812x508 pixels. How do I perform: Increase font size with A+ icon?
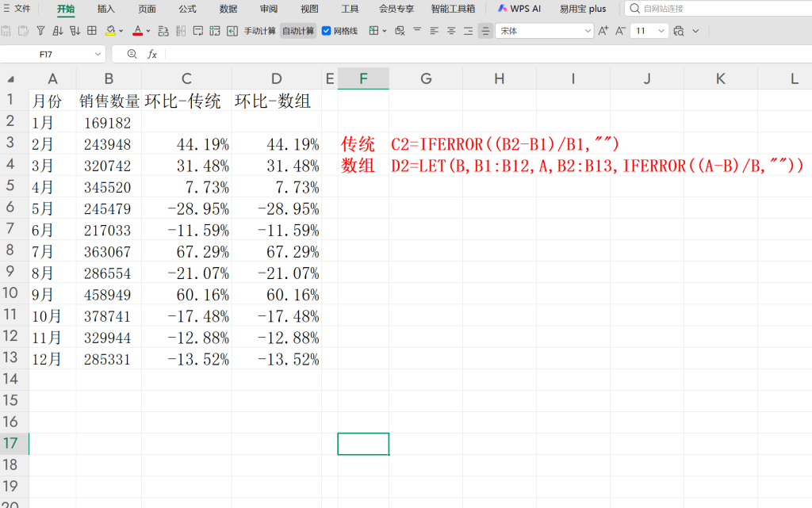603,31
